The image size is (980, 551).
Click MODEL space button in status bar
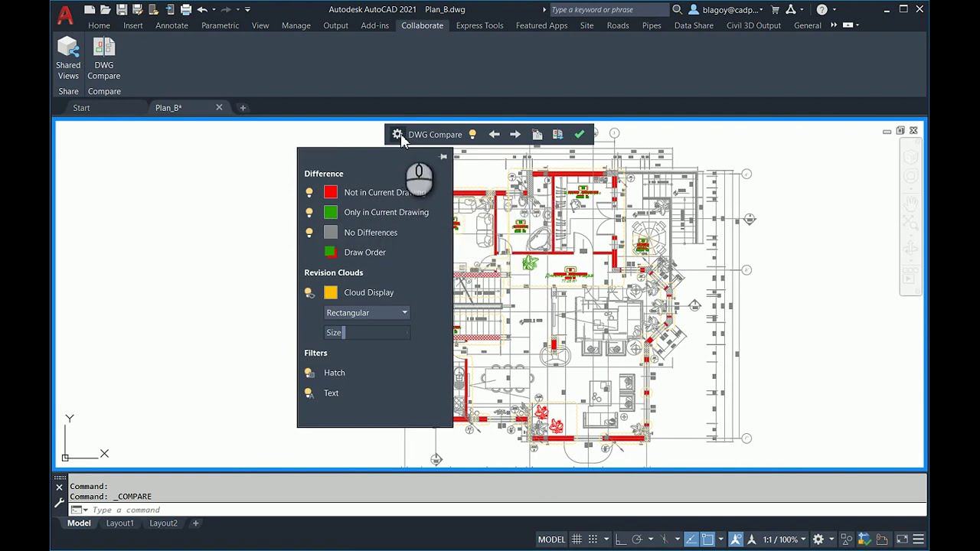pos(551,540)
